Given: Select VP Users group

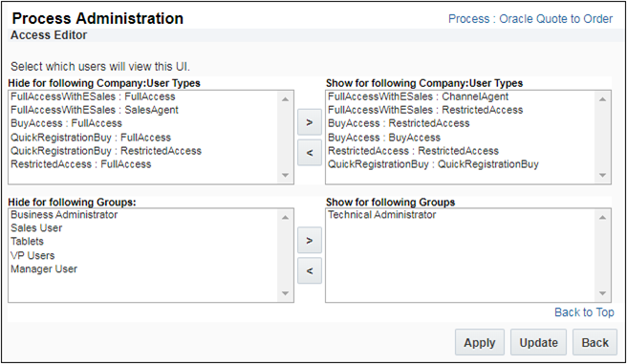Looking at the screenshot, I should (32, 255).
